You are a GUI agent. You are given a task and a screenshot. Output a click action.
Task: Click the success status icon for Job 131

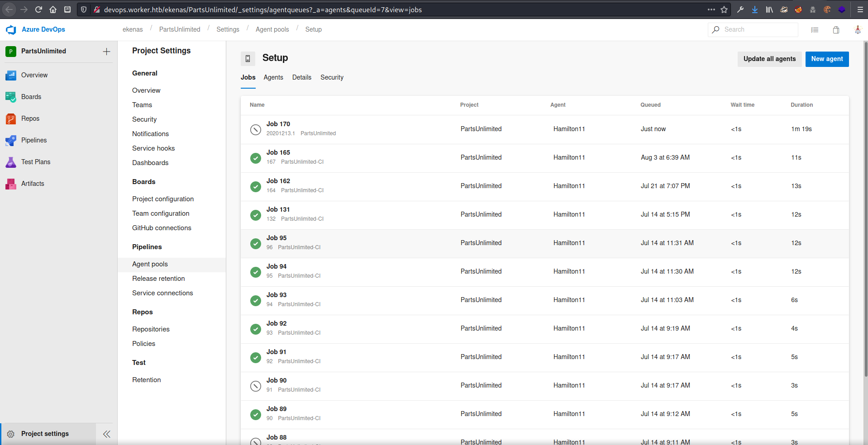(x=256, y=215)
